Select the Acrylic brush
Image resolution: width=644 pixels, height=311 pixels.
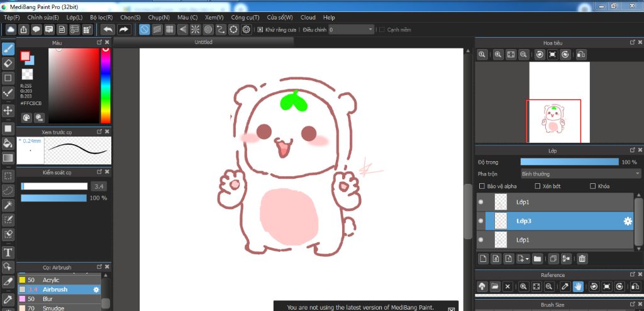(x=58, y=280)
